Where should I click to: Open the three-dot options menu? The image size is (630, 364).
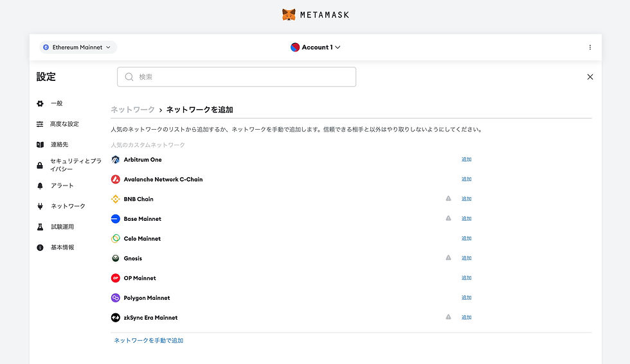click(x=590, y=48)
